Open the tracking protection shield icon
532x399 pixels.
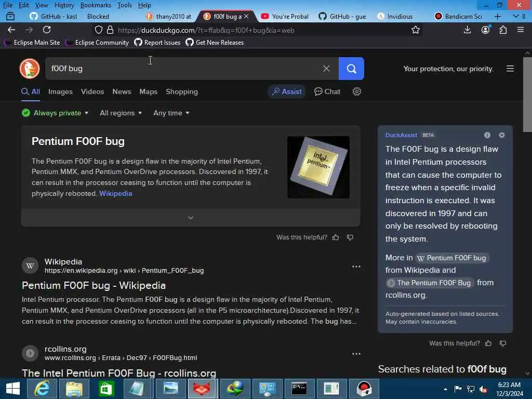click(x=98, y=30)
